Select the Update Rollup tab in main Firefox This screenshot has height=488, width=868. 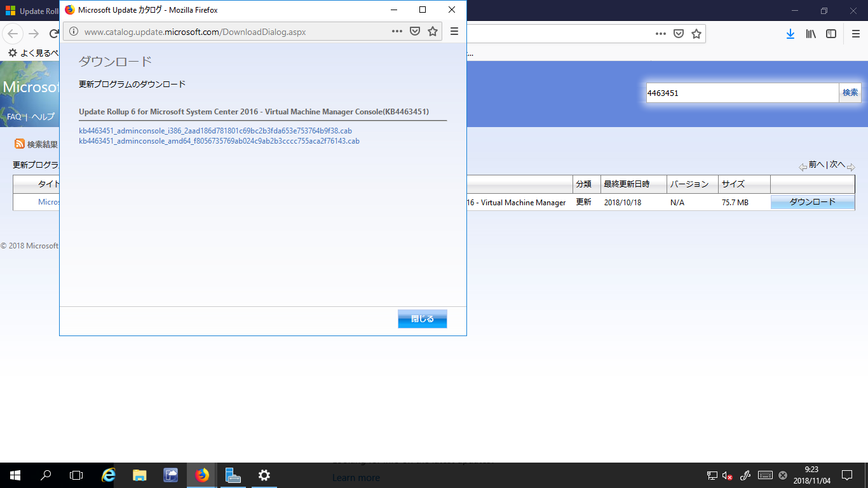[x=31, y=11]
